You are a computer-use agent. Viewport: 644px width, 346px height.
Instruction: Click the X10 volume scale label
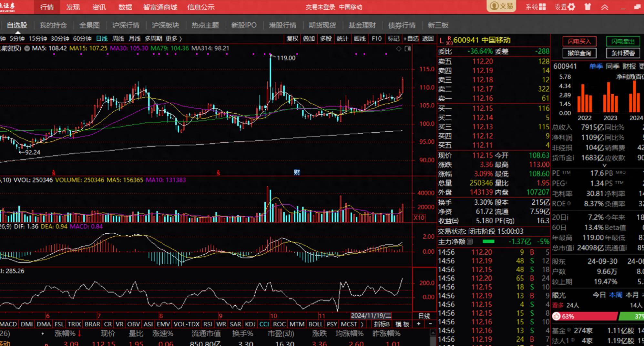(419, 218)
